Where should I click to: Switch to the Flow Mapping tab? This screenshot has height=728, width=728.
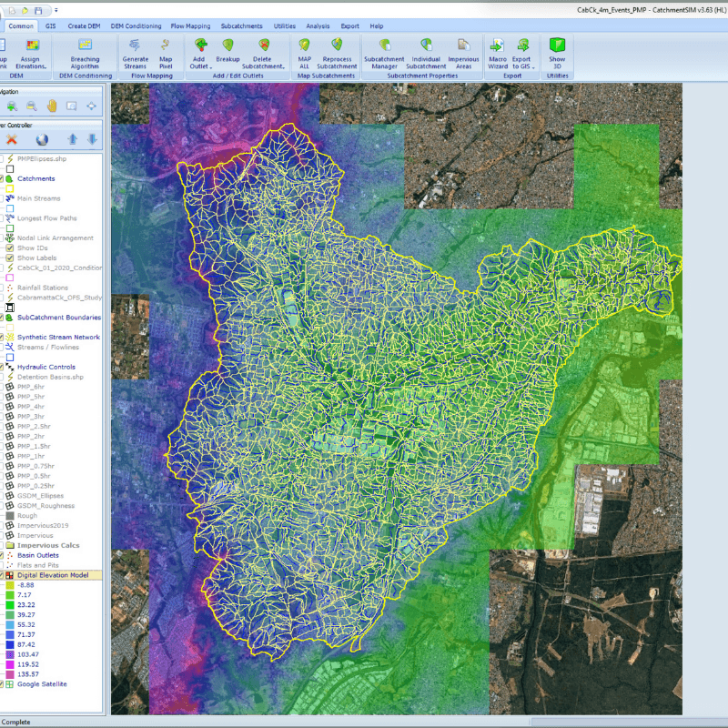[x=190, y=26]
